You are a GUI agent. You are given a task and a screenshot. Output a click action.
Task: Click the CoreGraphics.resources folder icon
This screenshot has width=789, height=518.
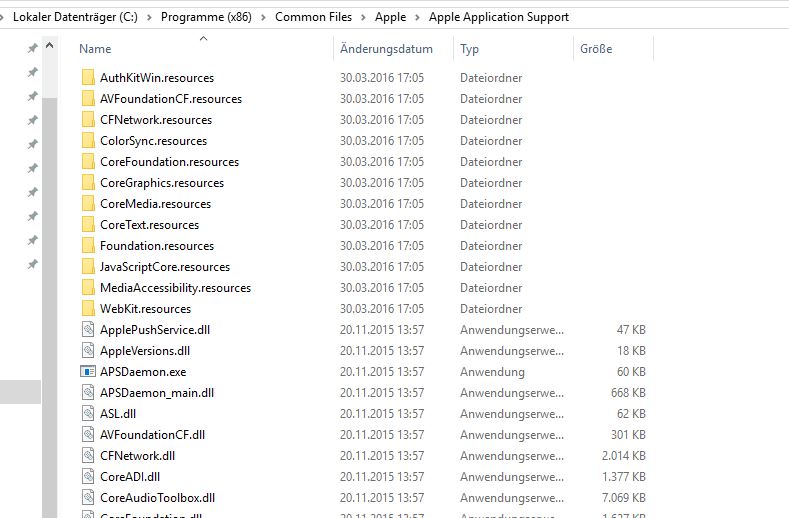88,183
